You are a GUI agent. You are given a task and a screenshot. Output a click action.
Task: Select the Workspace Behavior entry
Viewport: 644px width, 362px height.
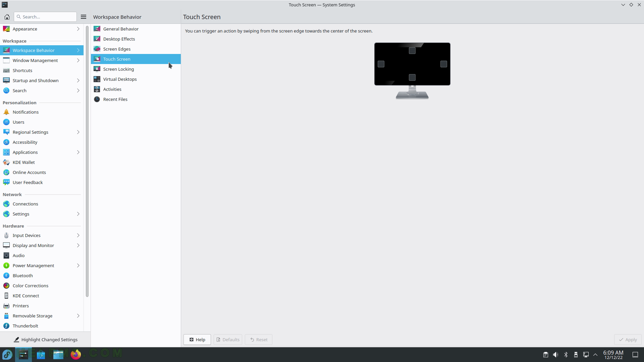tap(42, 50)
